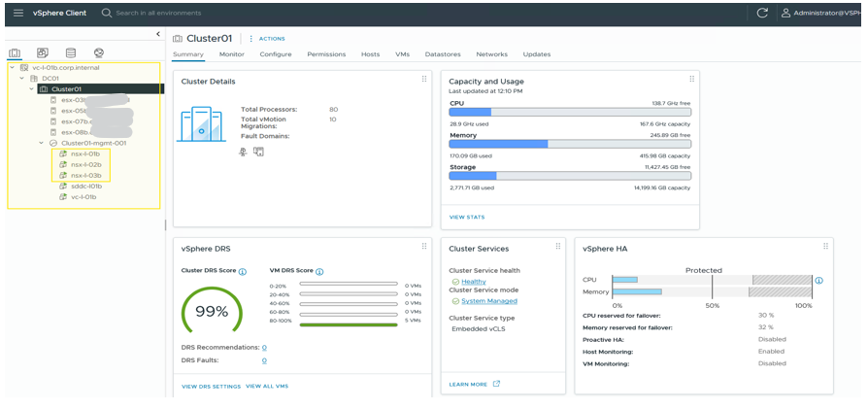Collapse the Cluster01 tree node
Viewport: 868px width, 409px height.
coord(32,88)
